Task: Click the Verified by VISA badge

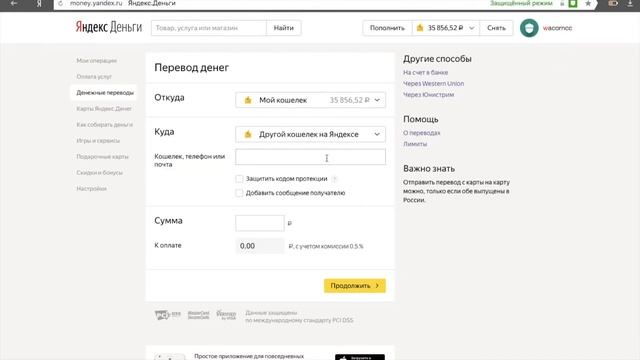Action: [226, 315]
